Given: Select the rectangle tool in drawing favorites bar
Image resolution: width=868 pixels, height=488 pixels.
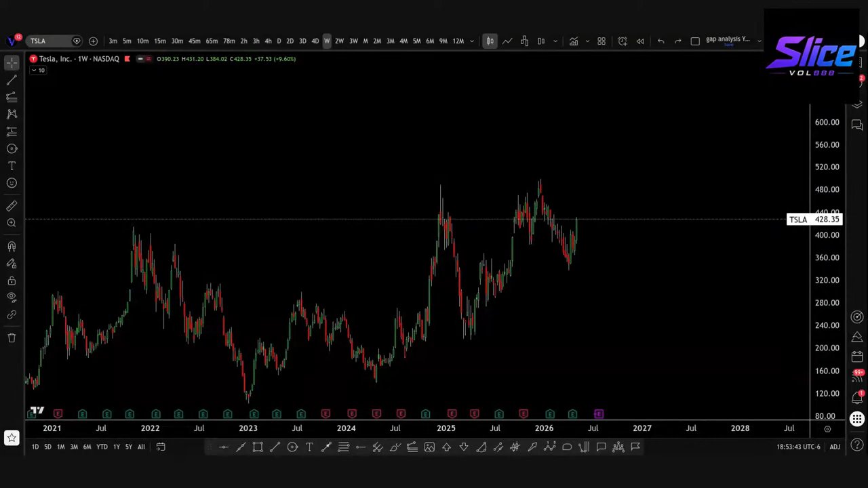Looking at the screenshot, I should point(258,447).
